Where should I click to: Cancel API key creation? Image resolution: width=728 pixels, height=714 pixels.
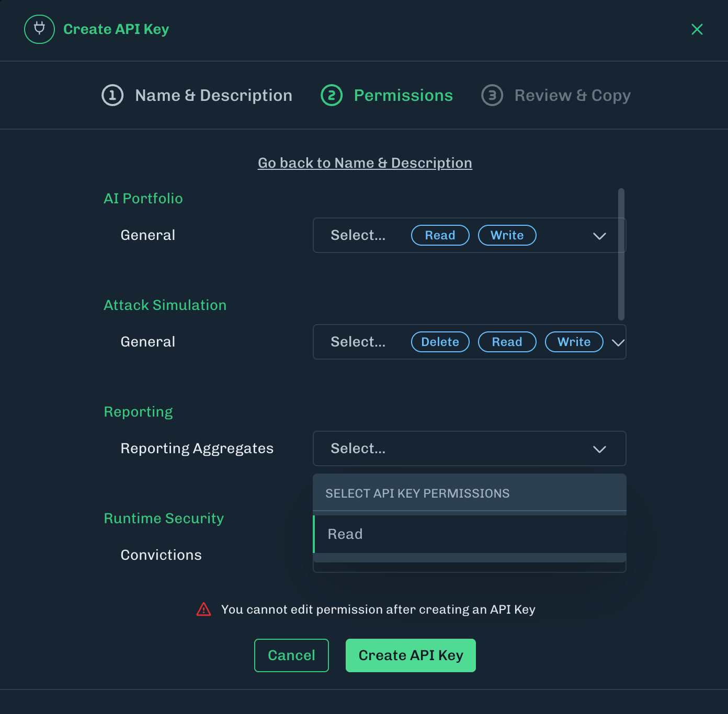[291, 655]
